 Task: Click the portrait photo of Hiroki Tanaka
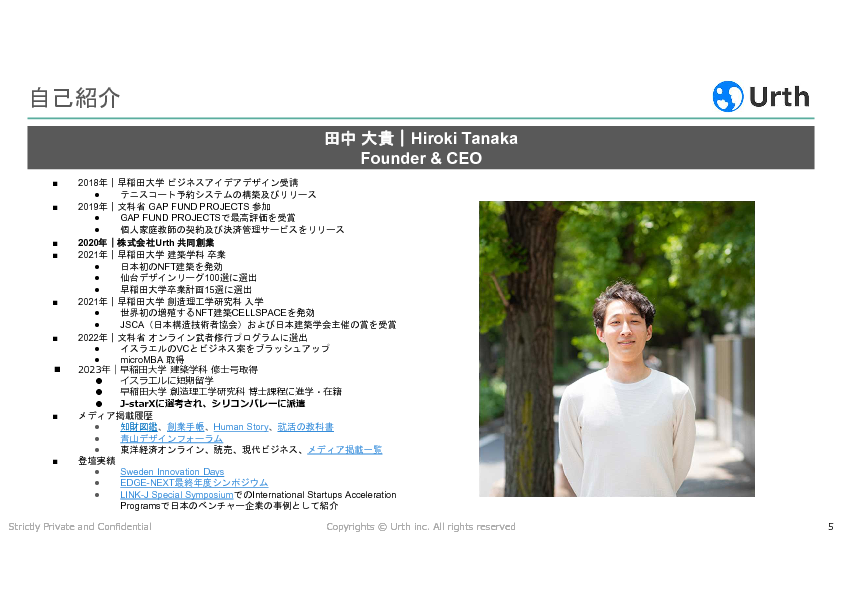click(x=616, y=349)
